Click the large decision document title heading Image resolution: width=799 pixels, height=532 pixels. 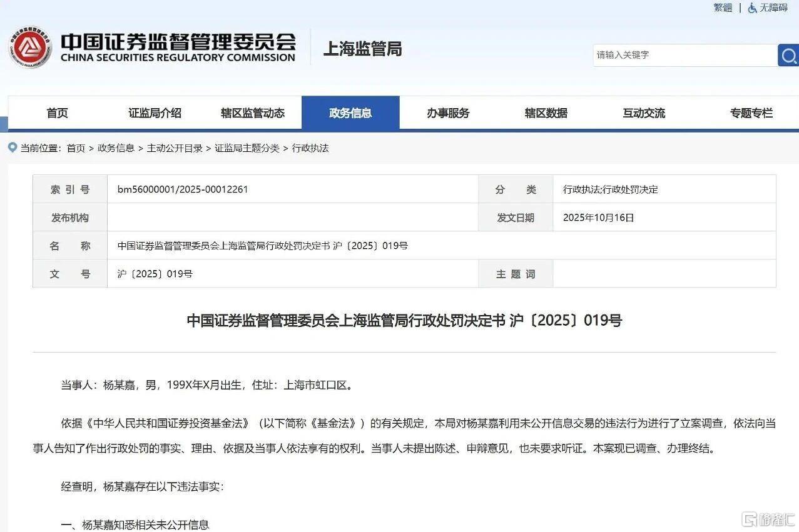[x=404, y=321]
